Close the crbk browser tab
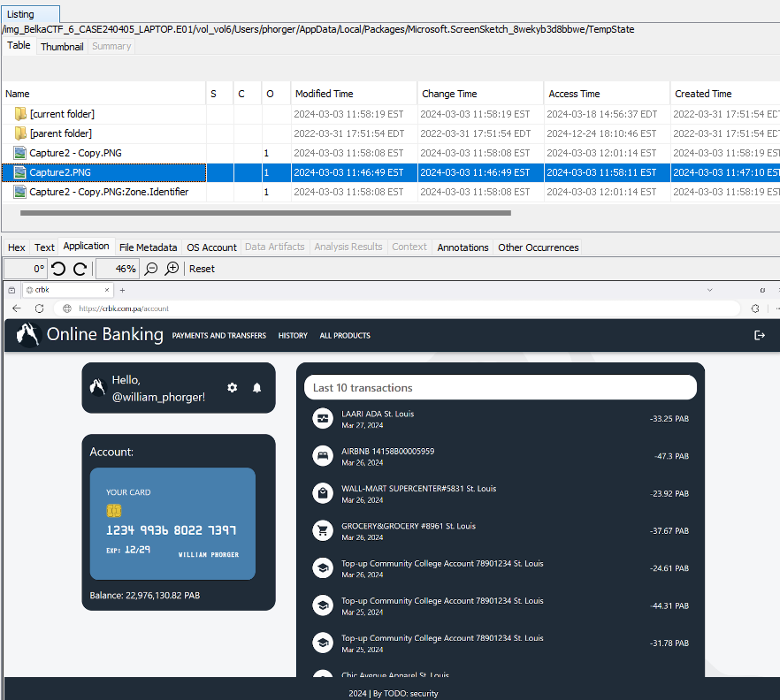The height and width of the screenshot is (700, 780). pyautogui.click(x=106, y=290)
